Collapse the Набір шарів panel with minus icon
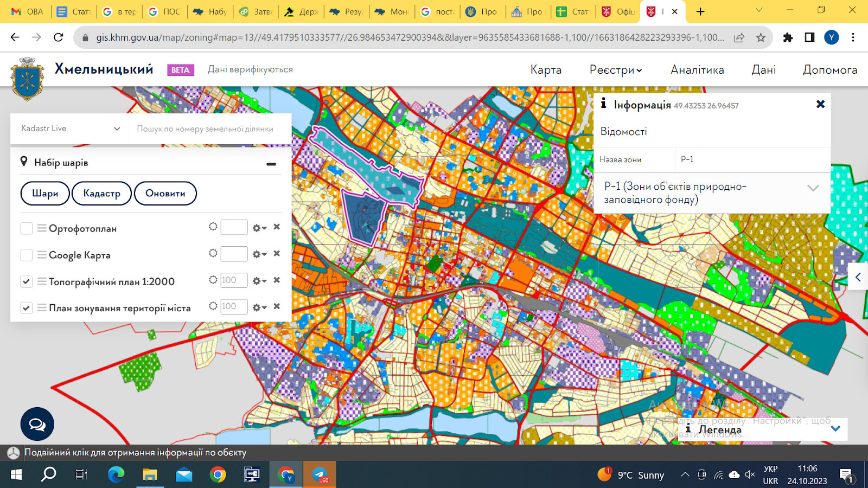Viewport: 868px width, 488px height. click(x=271, y=164)
